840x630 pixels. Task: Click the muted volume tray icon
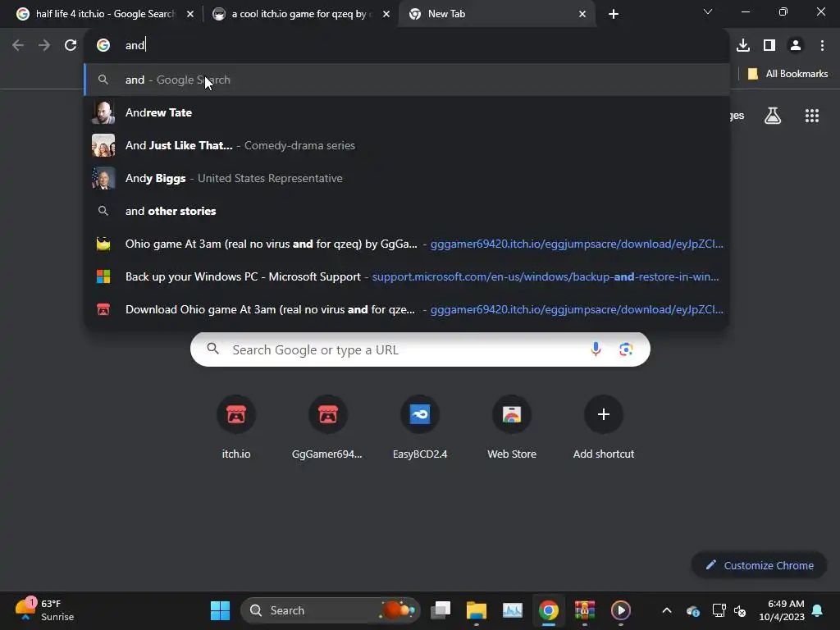741,610
